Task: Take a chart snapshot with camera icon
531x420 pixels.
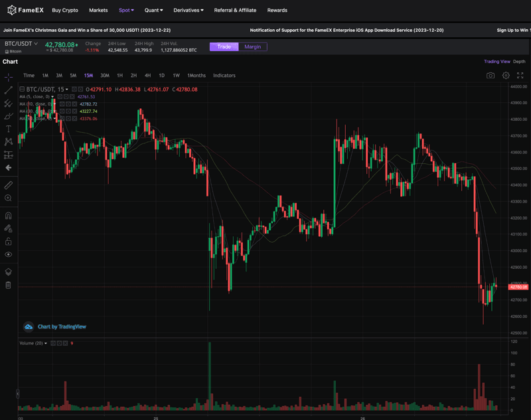Action: click(x=490, y=76)
